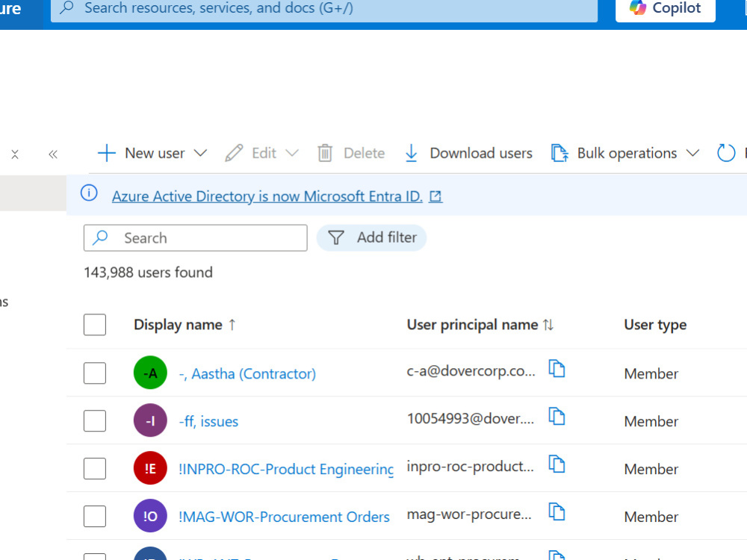Open user -ff, issues
This screenshot has height=560, width=747.
pos(208,421)
